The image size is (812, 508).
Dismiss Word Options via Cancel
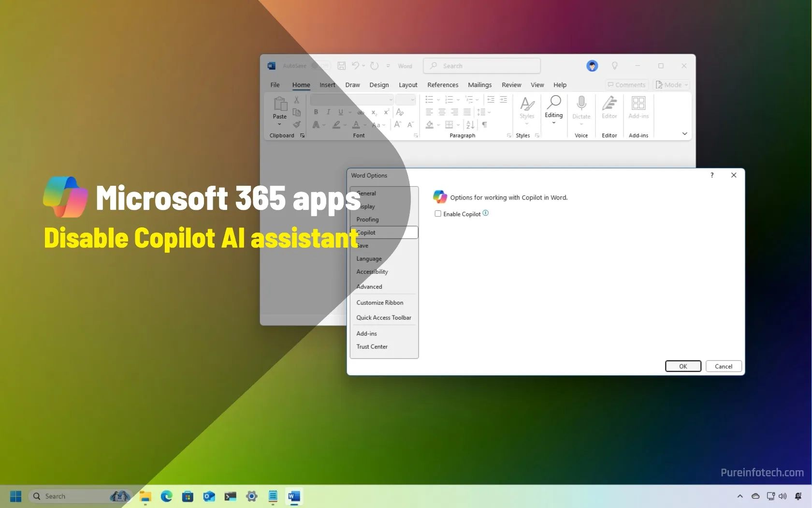pyautogui.click(x=723, y=366)
